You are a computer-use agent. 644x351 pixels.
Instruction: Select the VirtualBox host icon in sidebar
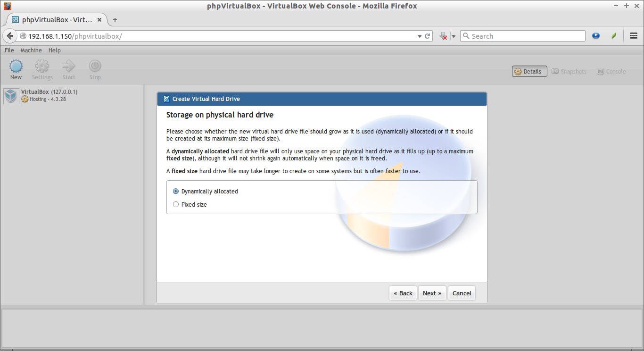tap(11, 96)
